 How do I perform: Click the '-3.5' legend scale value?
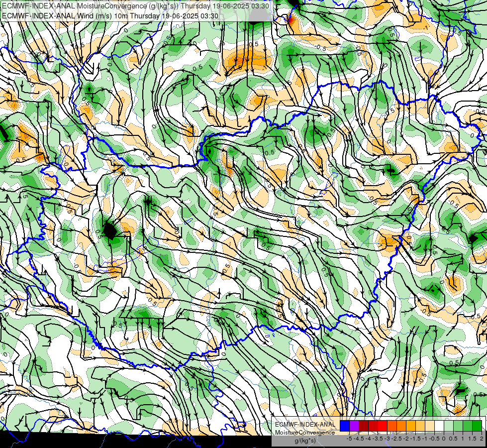378,439
